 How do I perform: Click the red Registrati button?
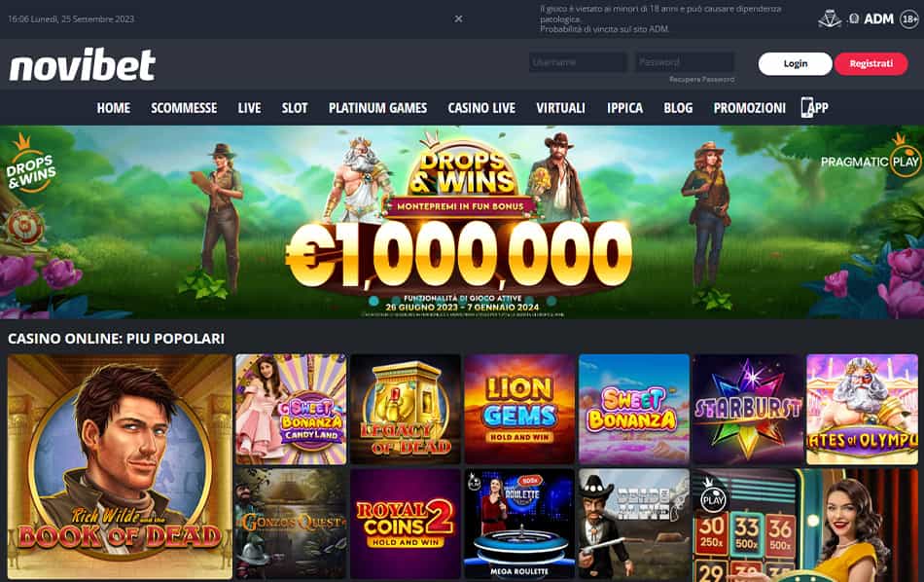pos(871,63)
